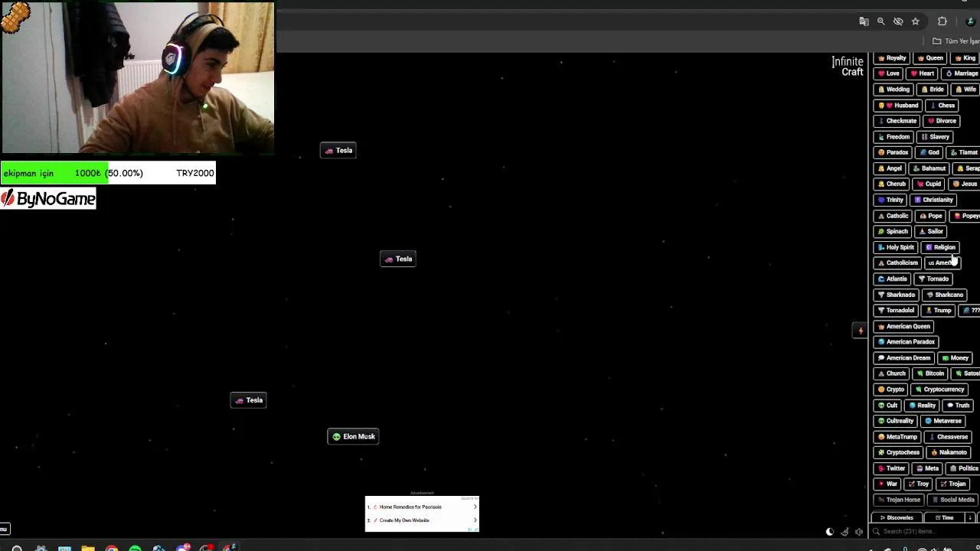This screenshot has height=551, width=980.
Task: Mute game sound speaker icon
Action: (x=859, y=532)
